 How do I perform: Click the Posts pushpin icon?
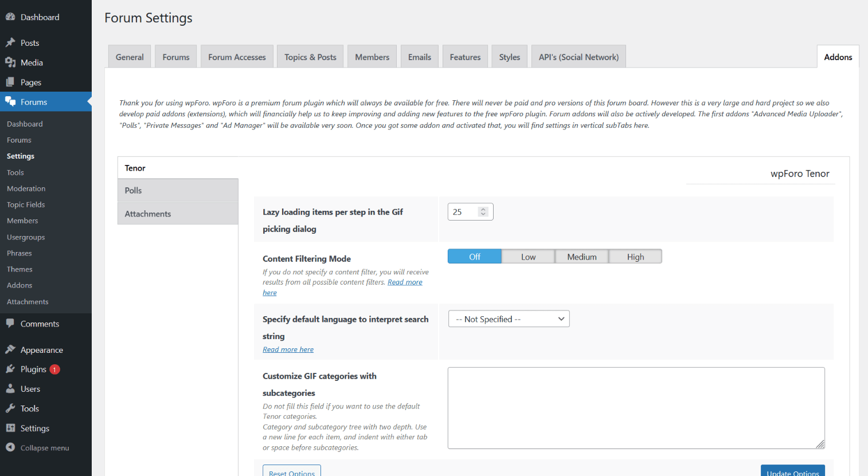[x=10, y=43]
